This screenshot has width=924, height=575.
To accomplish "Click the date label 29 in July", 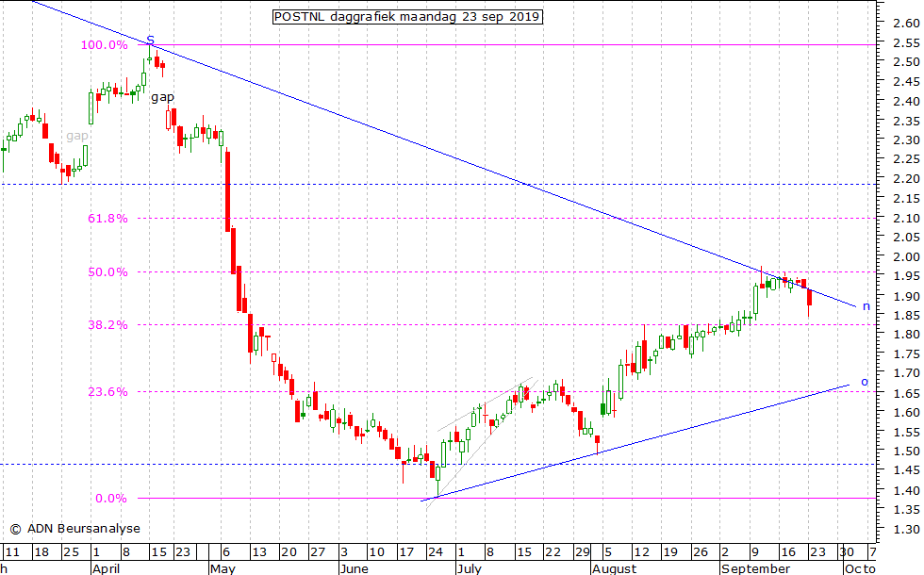I will (x=583, y=552).
